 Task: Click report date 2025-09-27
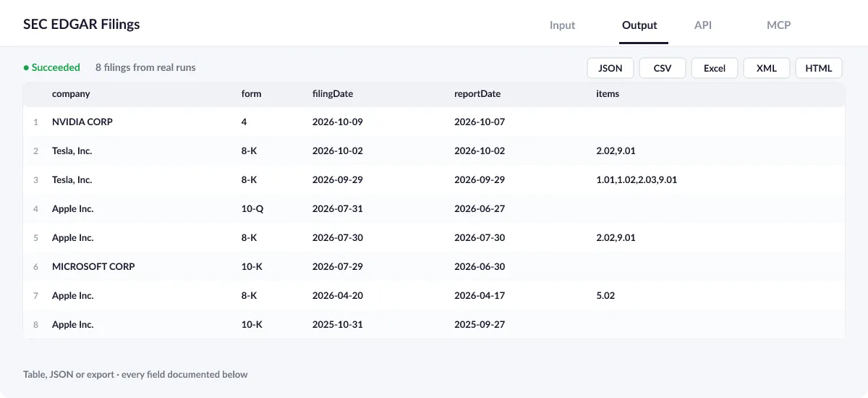tap(480, 324)
